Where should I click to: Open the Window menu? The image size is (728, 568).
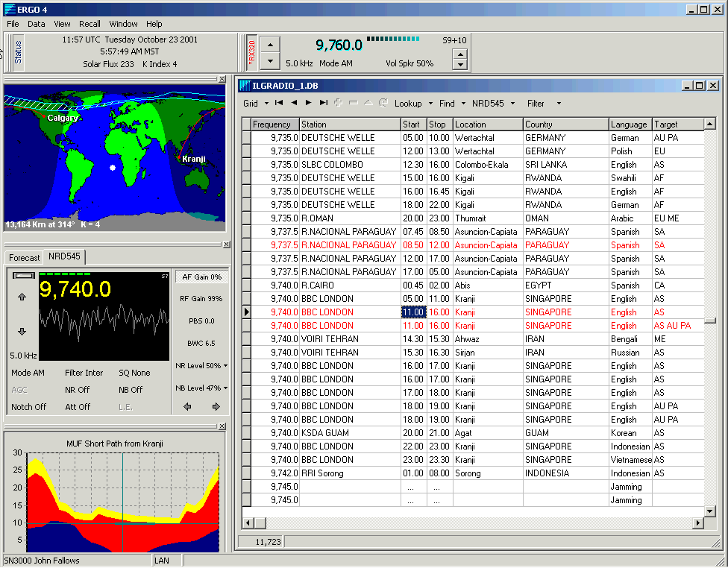pyautogui.click(x=123, y=24)
